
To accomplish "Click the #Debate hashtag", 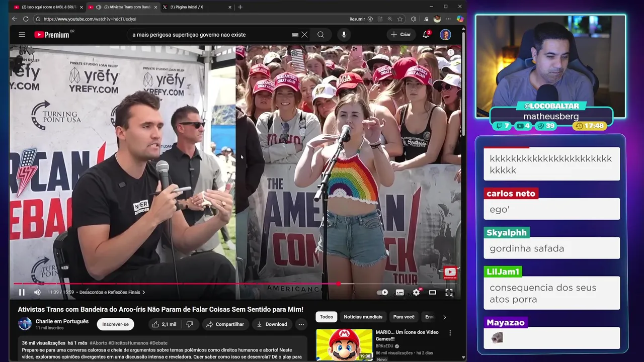I will (158, 343).
